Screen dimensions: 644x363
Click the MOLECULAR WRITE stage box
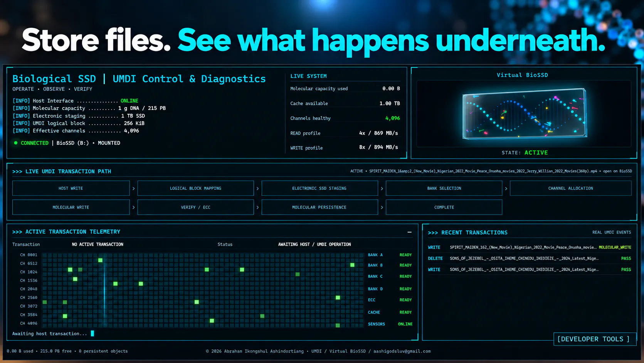click(x=71, y=207)
